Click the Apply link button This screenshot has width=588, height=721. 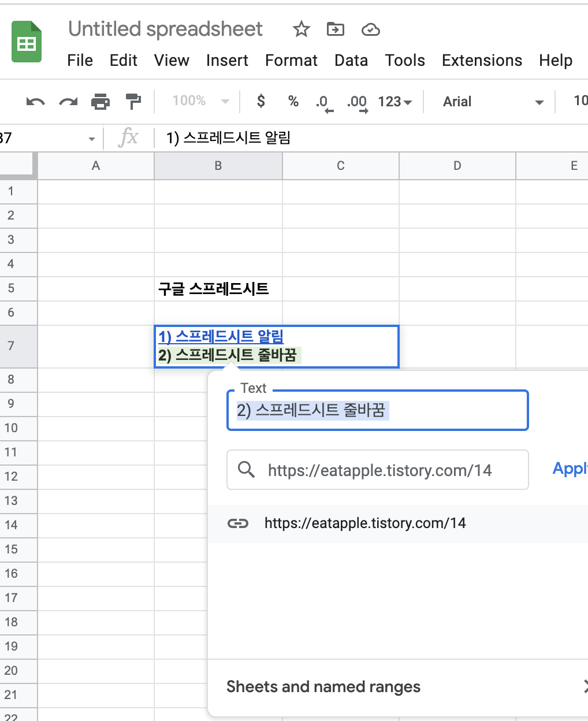click(571, 469)
